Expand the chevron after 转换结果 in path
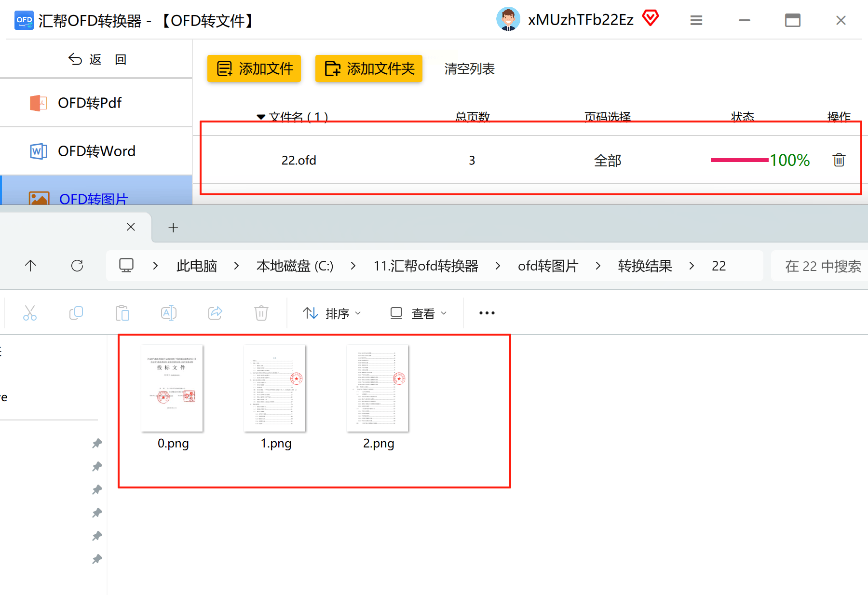Screen dimensions: 868x595 point(692,266)
